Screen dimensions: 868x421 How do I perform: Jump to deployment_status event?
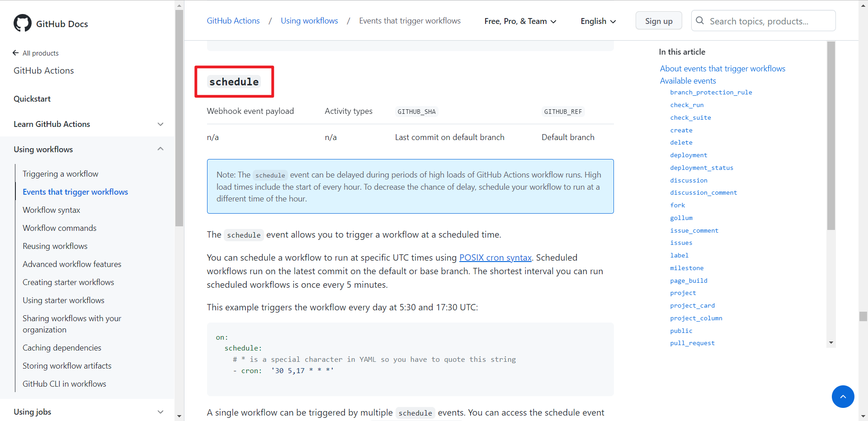coord(702,168)
